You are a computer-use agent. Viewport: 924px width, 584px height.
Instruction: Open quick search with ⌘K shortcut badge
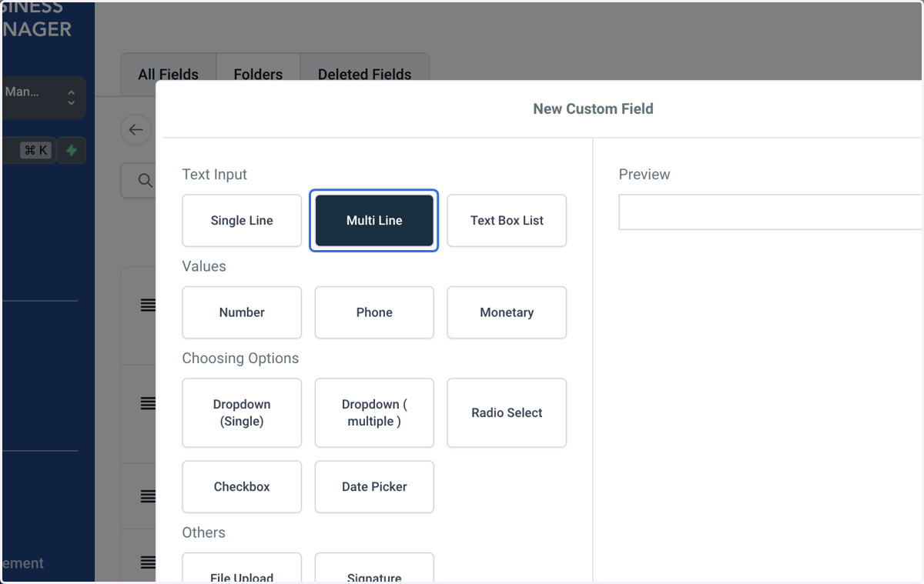pyautogui.click(x=36, y=151)
